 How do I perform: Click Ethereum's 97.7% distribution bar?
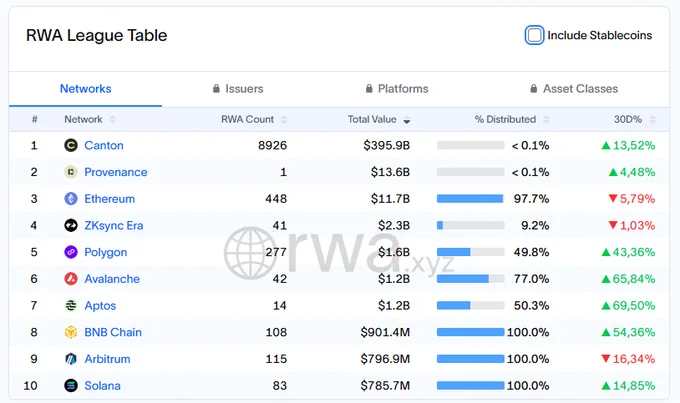pyautogui.click(x=471, y=199)
